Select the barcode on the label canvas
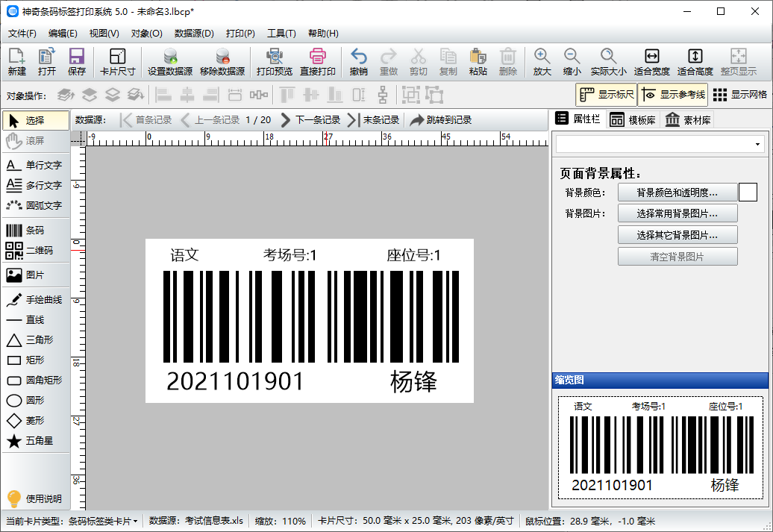Screen dimensions: 773x532 point(311,316)
